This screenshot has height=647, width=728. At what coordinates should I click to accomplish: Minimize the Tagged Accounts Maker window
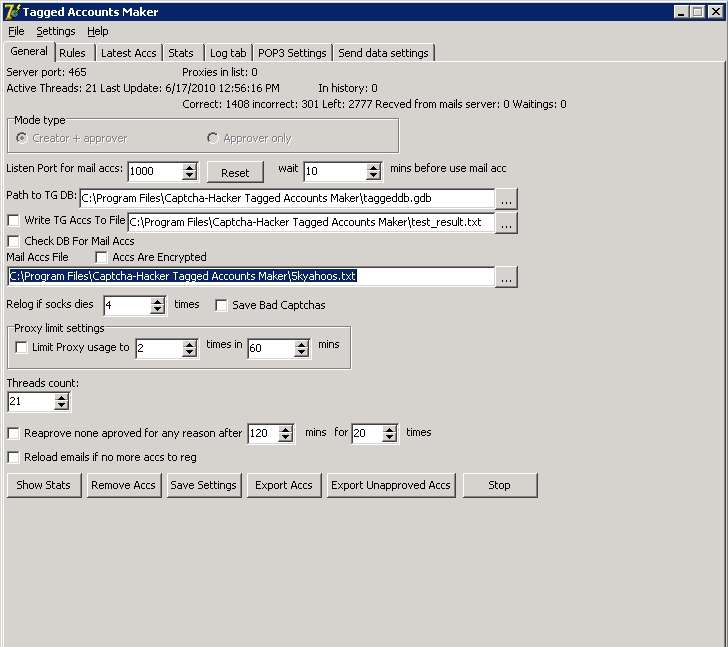(x=681, y=12)
